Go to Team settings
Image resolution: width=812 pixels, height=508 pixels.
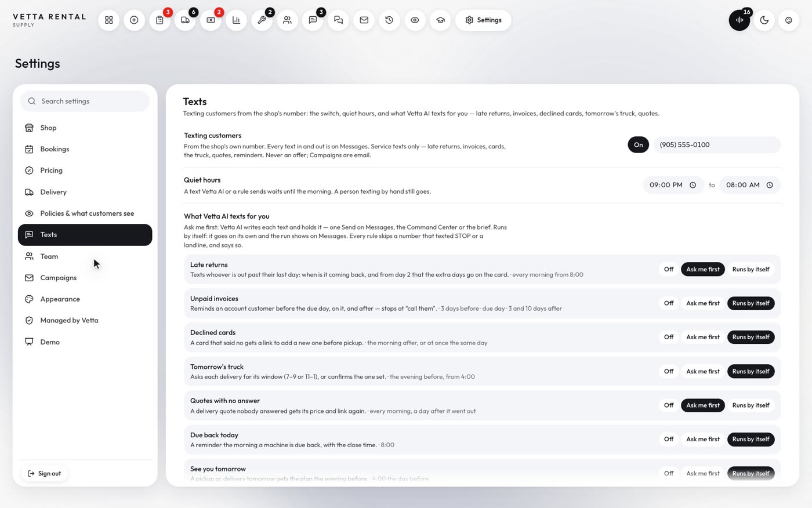click(x=85, y=256)
